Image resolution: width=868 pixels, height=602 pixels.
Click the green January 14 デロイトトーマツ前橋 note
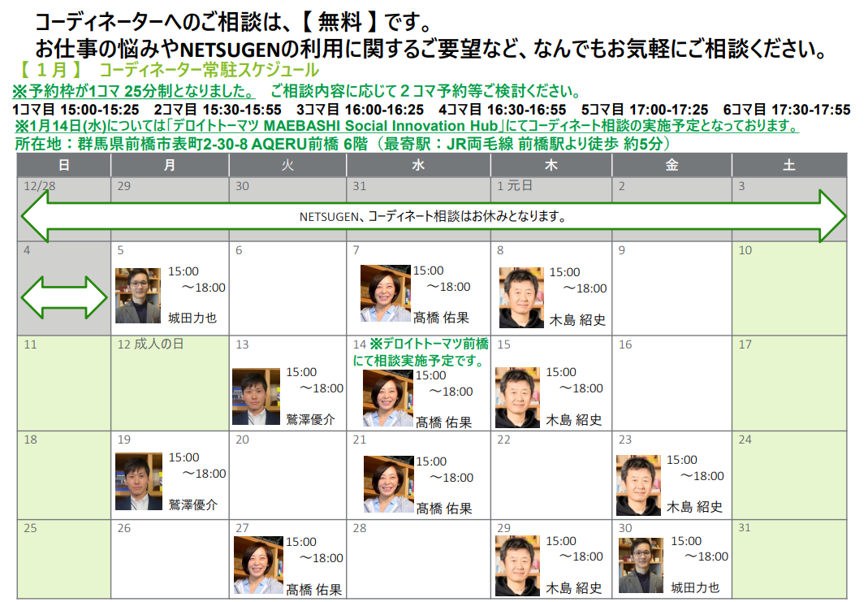(421, 352)
